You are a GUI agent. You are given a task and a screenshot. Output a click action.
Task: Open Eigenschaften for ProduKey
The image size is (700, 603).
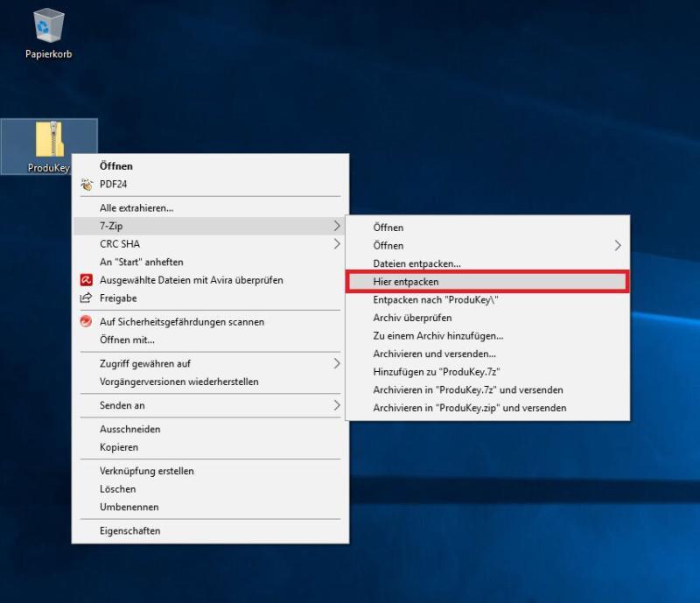point(127,530)
